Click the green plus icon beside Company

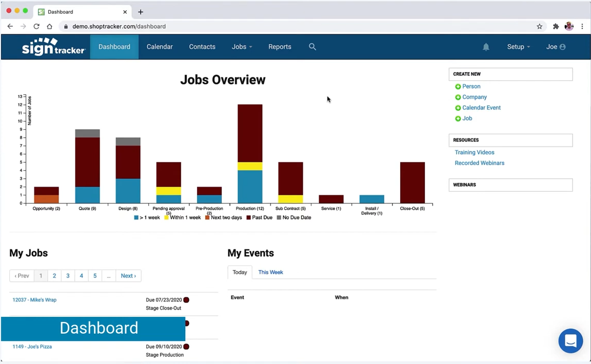pos(458,97)
